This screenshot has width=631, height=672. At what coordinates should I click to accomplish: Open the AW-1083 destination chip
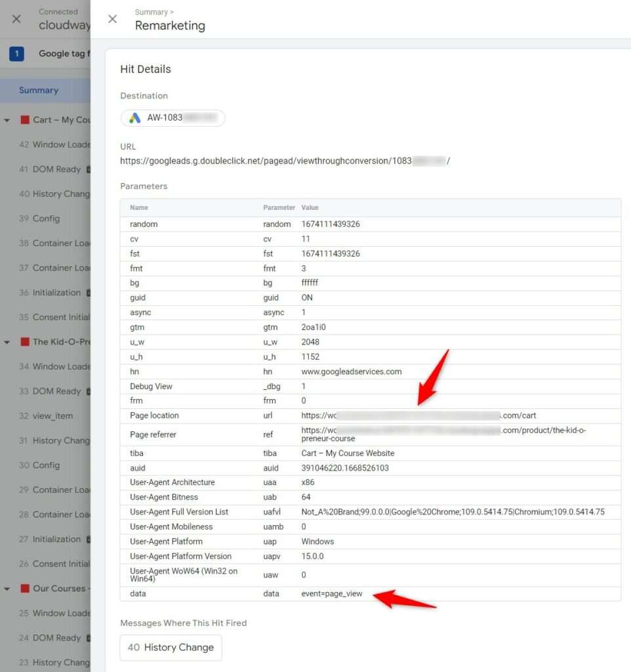[x=173, y=118]
